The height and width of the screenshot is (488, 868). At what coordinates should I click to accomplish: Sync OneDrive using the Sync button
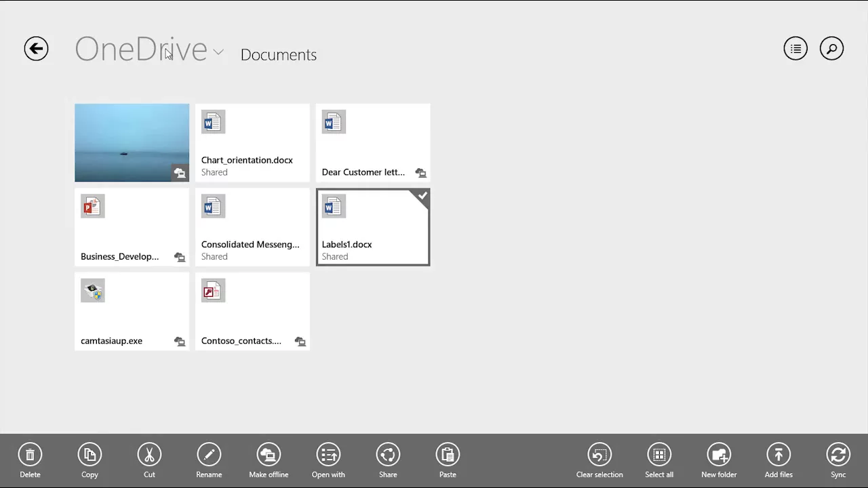(x=838, y=461)
